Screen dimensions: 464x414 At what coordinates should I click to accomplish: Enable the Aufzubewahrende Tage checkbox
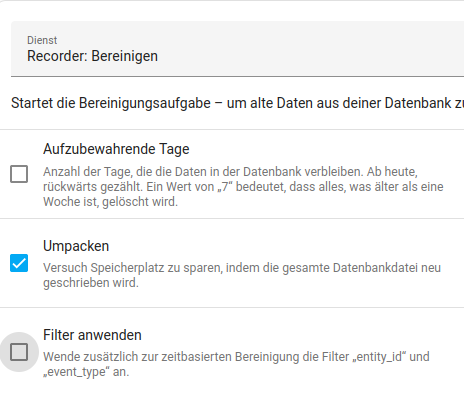coord(19,174)
